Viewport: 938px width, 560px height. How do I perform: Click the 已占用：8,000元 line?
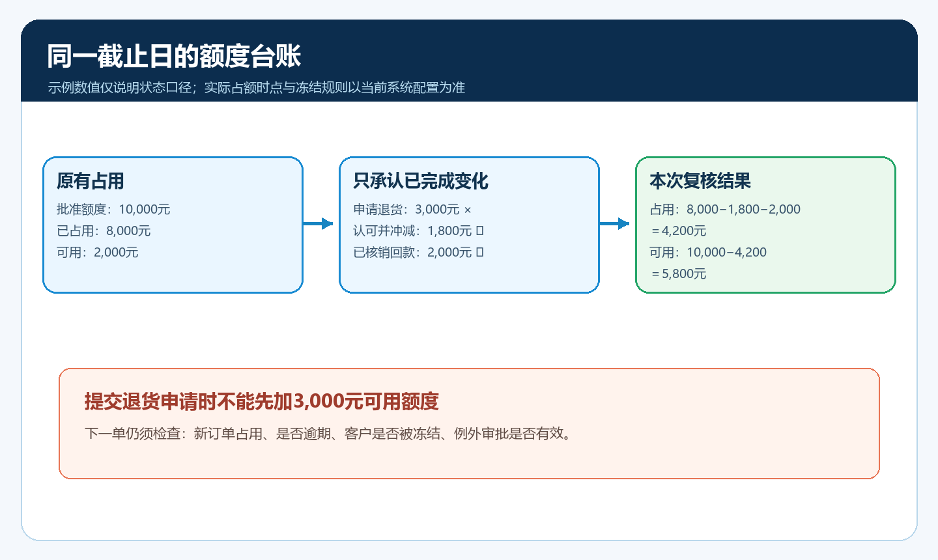tap(104, 231)
